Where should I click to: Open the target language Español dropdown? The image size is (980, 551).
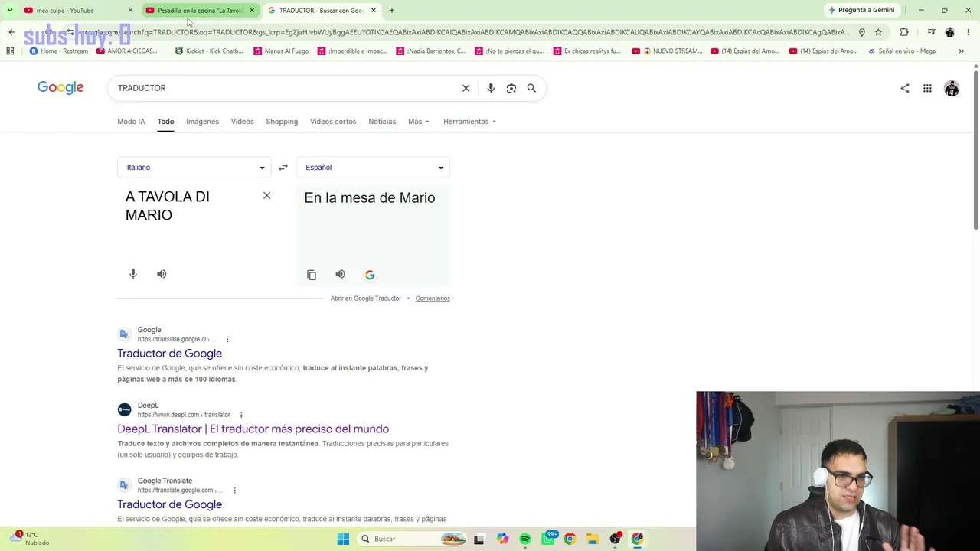pyautogui.click(x=374, y=167)
